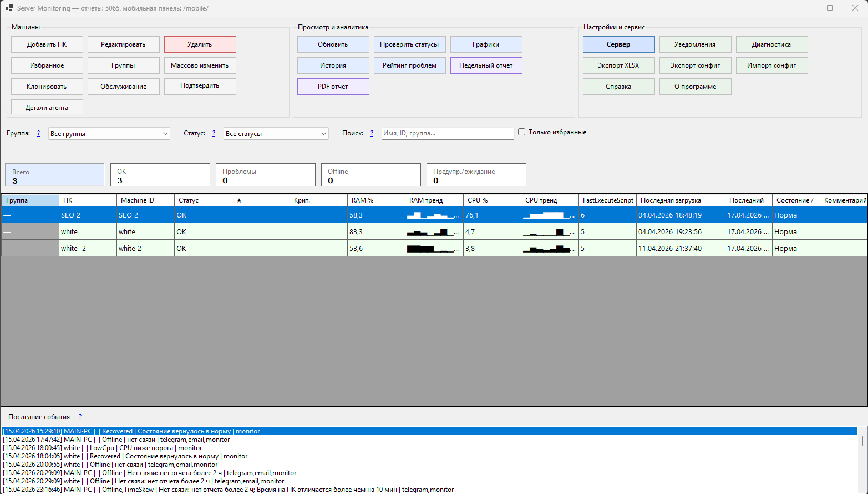868x494 pixels.
Task: Refresh data with Обновить button
Action: (x=333, y=44)
